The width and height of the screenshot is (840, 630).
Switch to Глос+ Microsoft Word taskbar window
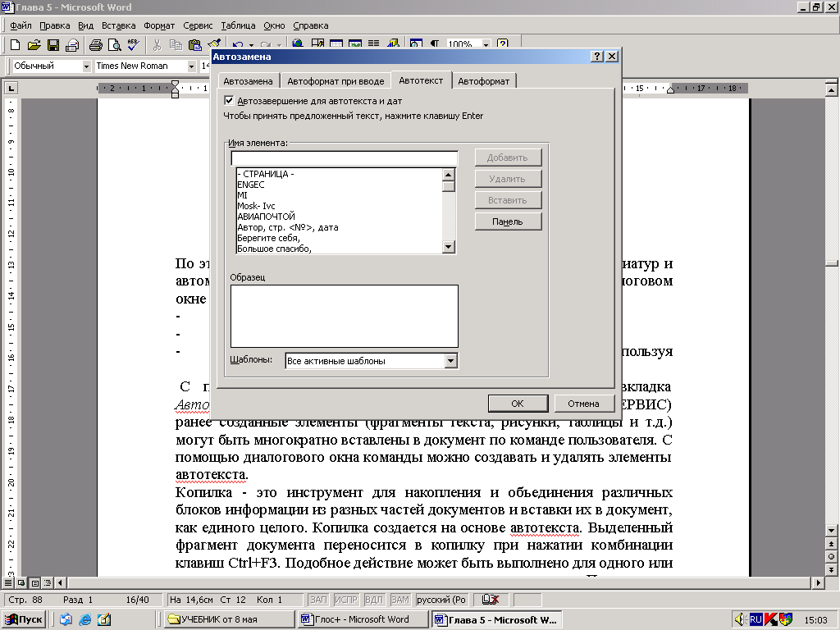pos(362,619)
